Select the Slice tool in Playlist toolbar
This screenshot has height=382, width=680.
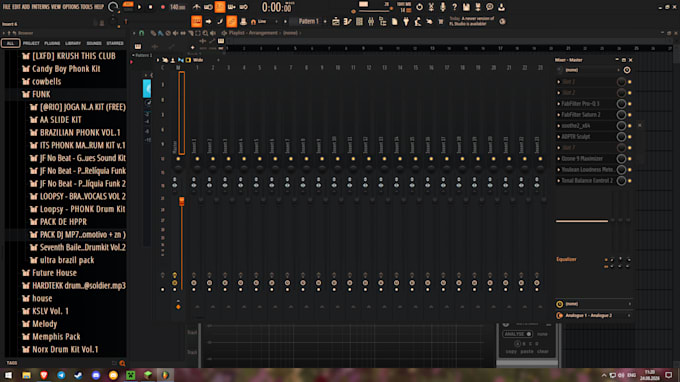(x=191, y=33)
